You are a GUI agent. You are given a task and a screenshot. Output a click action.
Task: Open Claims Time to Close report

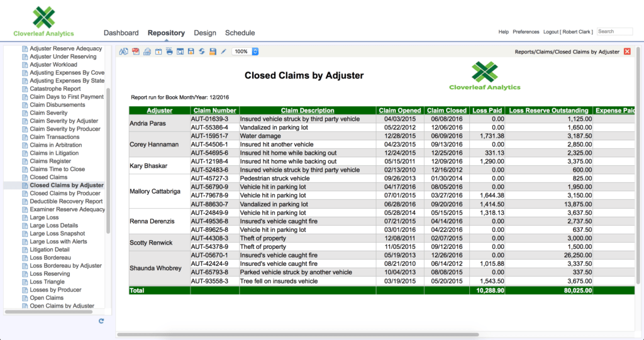coord(57,169)
